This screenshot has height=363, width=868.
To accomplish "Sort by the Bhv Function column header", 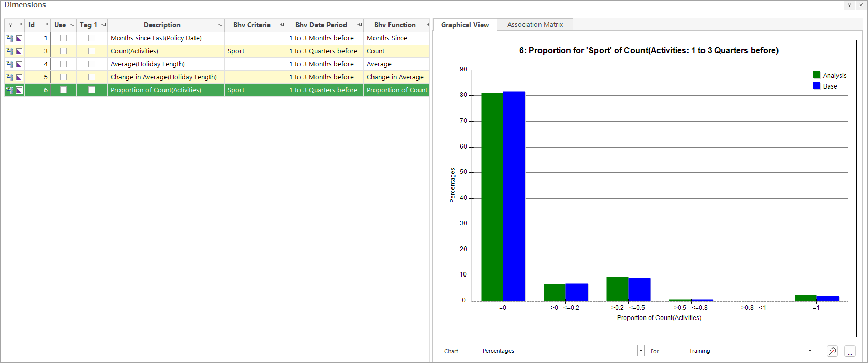I will [395, 25].
